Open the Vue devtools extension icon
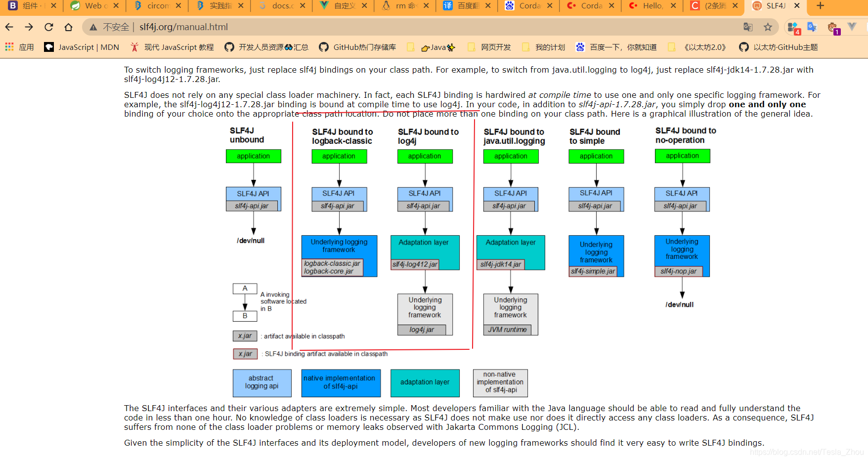The image size is (868, 461). [852, 27]
